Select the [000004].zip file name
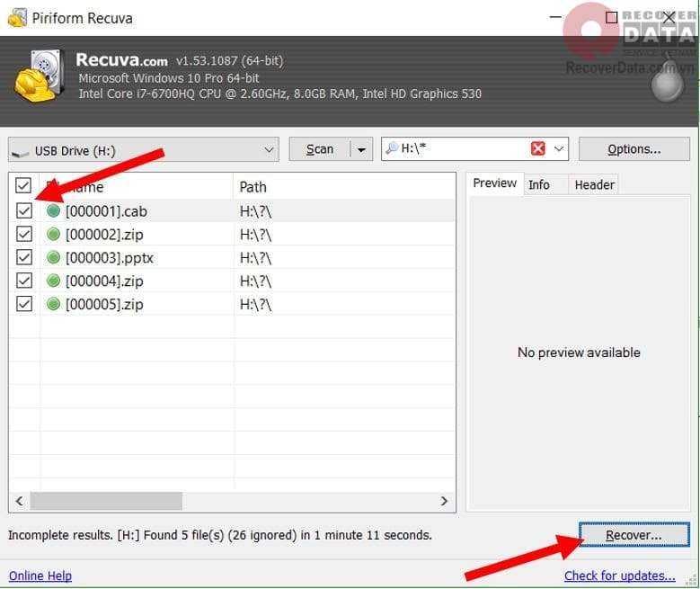This screenshot has height=589, width=700. [104, 281]
